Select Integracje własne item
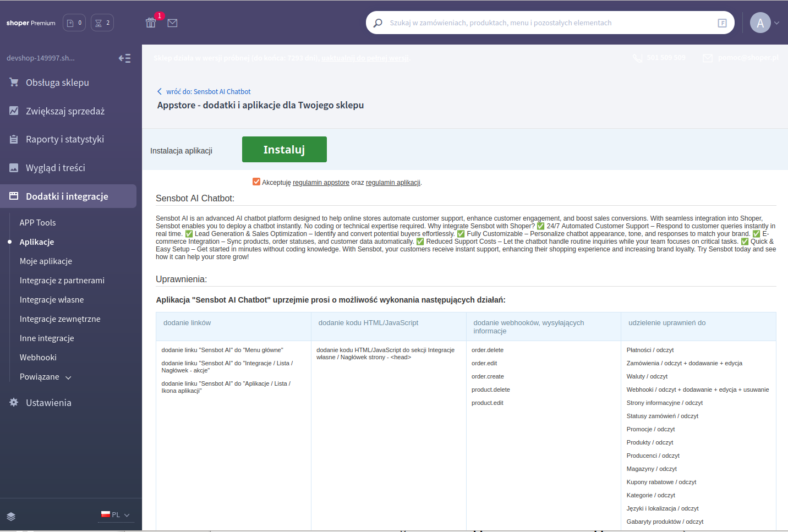This screenshot has width=788, height=532. click(52, 299)
